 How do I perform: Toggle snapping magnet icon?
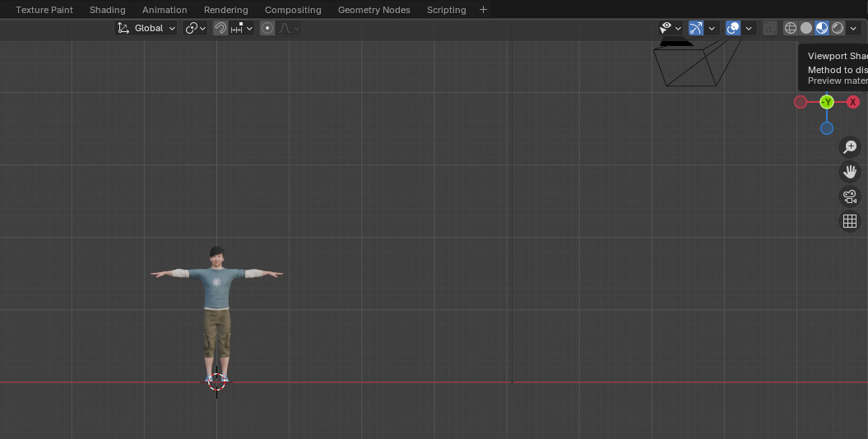click(220, 28)
